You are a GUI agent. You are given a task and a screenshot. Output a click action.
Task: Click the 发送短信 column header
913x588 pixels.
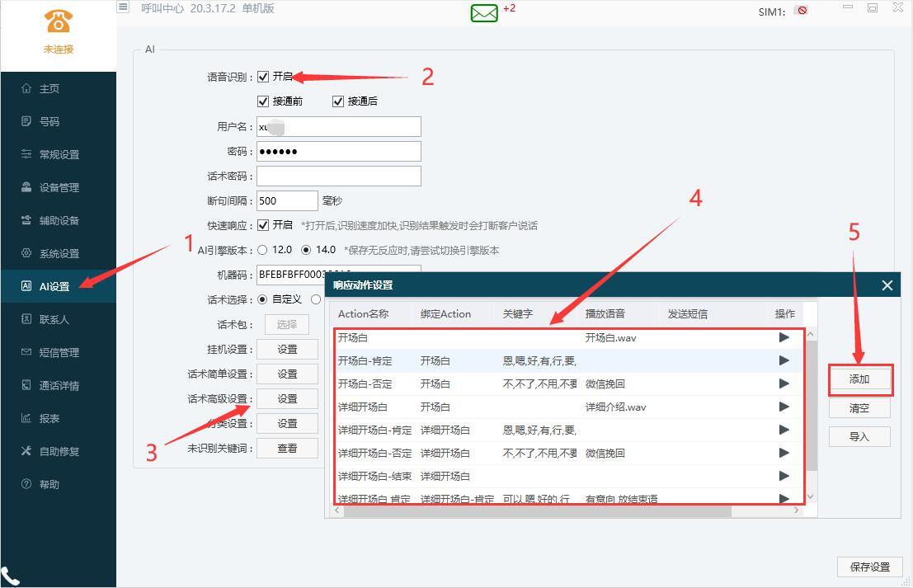tap(688, 314)
